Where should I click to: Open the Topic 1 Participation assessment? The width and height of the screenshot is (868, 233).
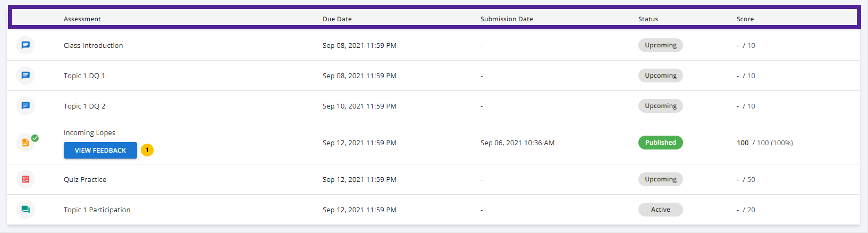pos(97,210)
